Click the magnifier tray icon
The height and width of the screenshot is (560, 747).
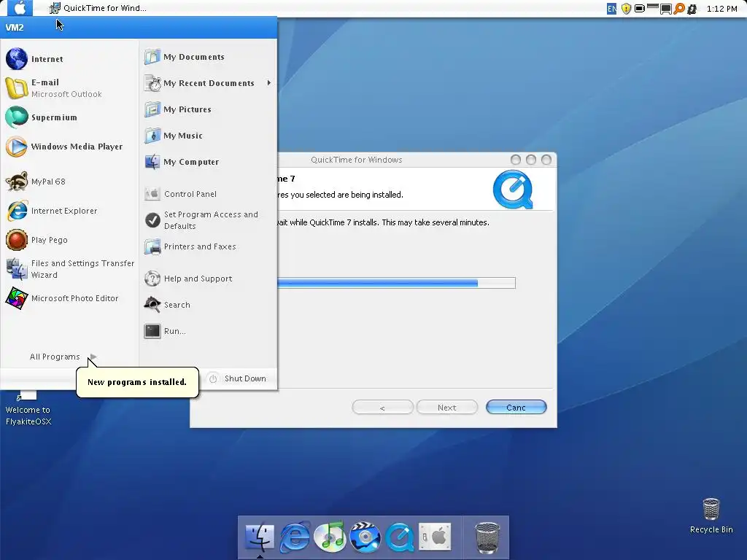click(679, 8)
